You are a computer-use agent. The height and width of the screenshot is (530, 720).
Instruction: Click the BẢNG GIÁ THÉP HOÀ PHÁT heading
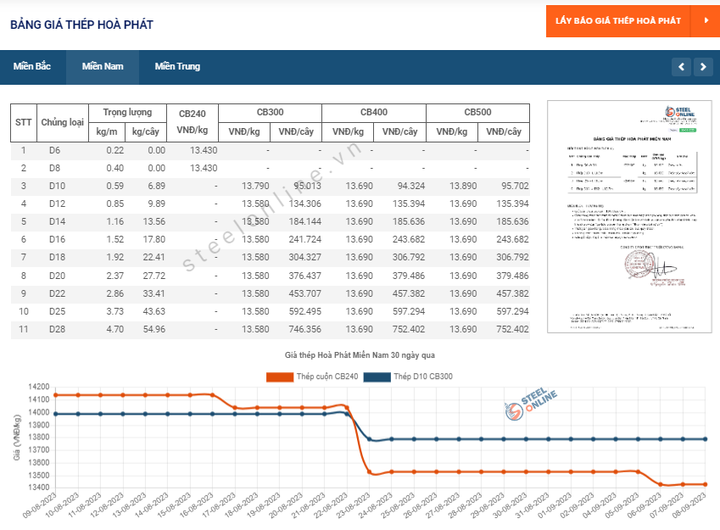tap(82, 25)
